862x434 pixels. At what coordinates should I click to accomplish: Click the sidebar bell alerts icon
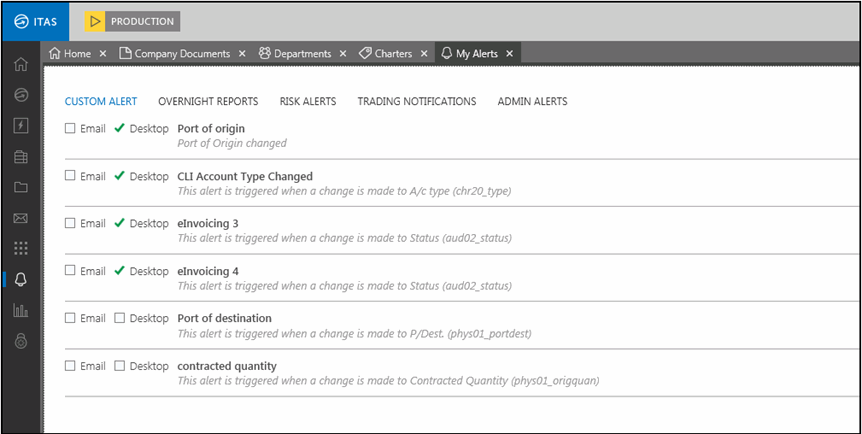click(20, 279)
